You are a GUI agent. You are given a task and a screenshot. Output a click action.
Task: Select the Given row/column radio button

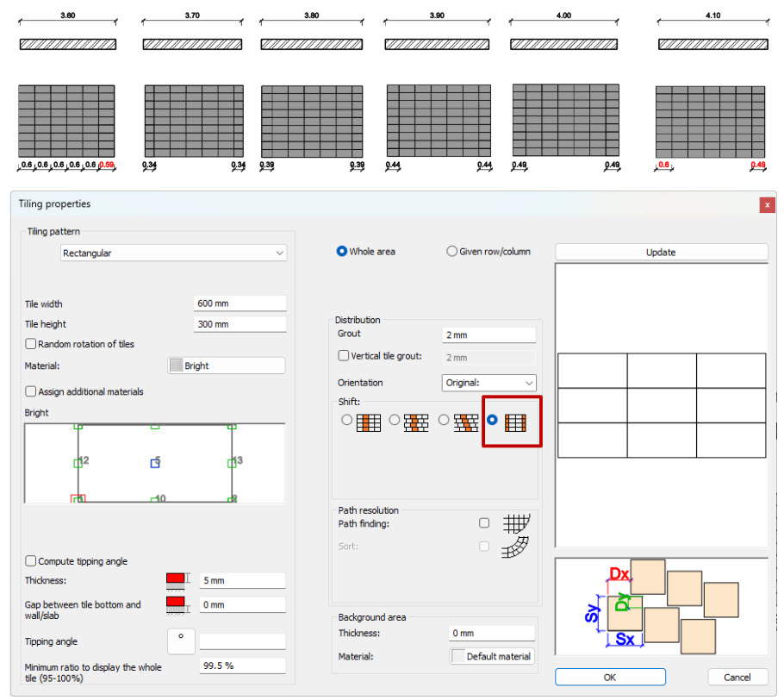[x=451, y=251]
